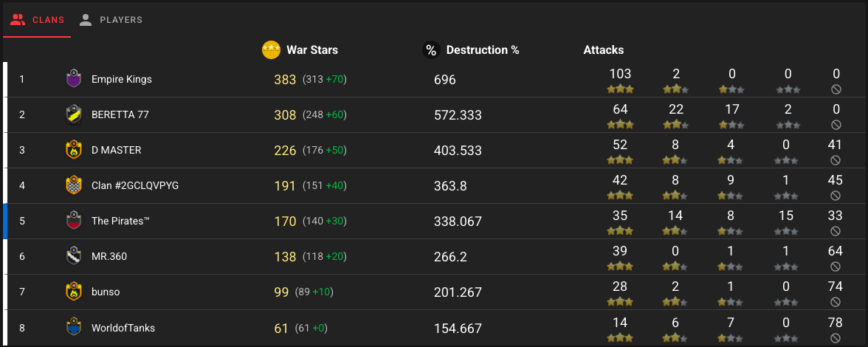Click the Attacks column header
This screenshot has height=347, width=868.
click(x=604, y=49)
